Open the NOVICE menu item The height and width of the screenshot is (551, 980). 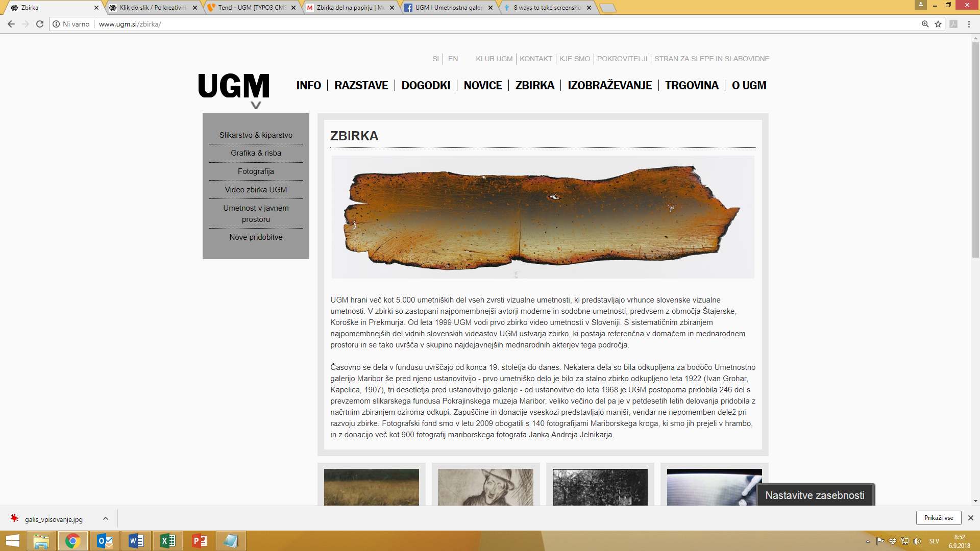[483, 85]
